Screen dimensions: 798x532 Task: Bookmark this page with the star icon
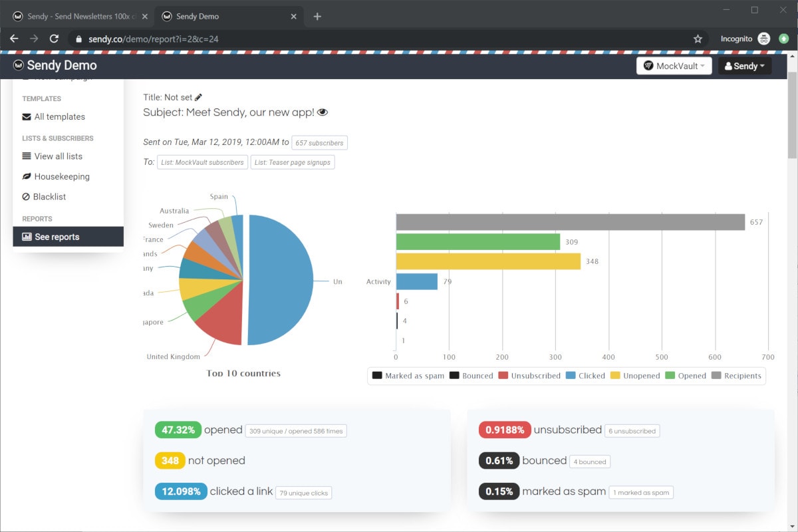coord(698,39)
